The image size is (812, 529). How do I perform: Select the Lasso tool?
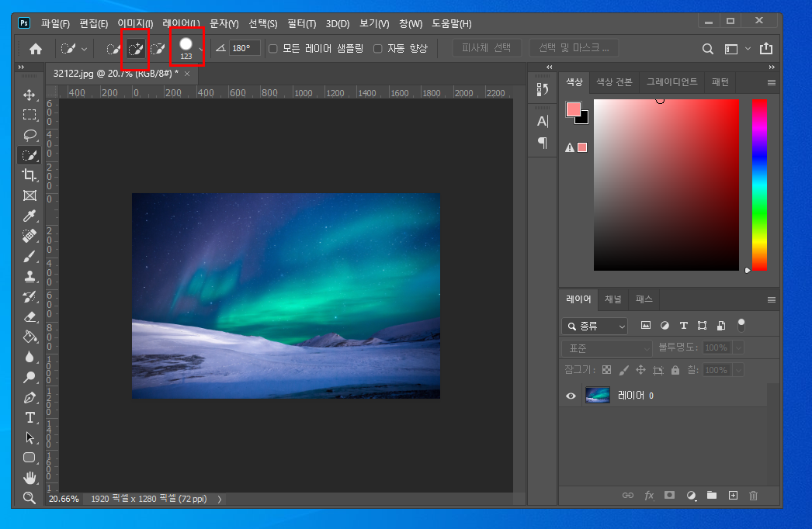(x=29, y=135)
